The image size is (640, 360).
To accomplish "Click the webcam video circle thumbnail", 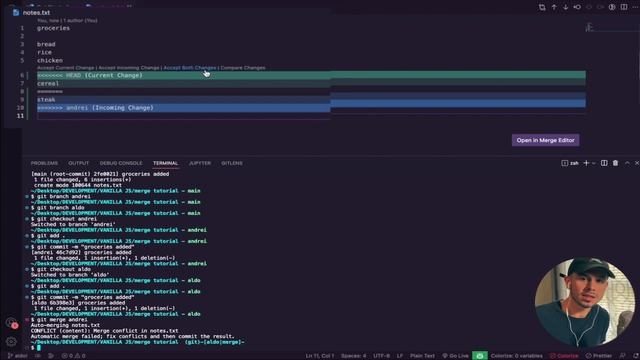I will (585, 302).
